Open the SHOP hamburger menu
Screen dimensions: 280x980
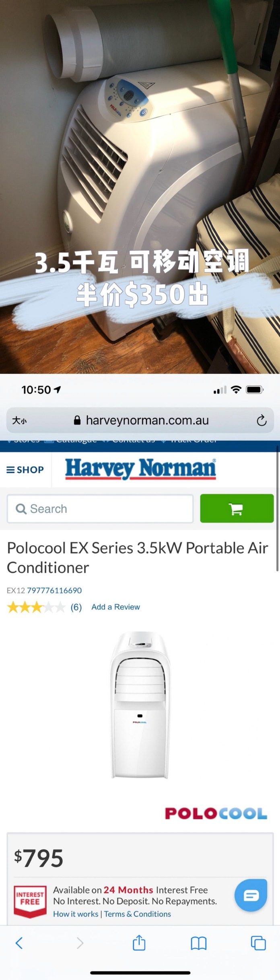(25, 469)
